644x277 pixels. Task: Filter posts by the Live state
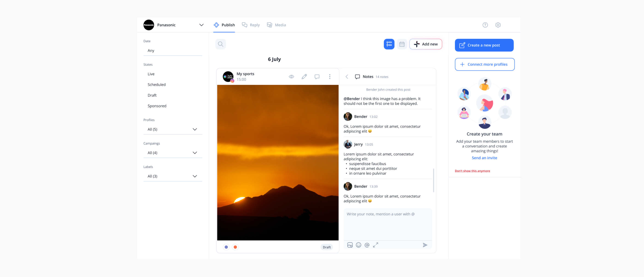(x=151, y=74)
